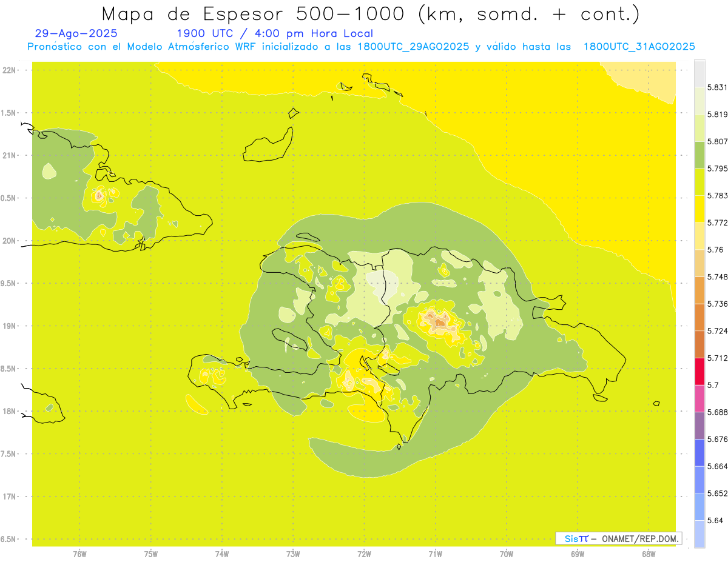
Task: Click the '20N' latitude label
Action: pyautogui.click(x=9, y=241)
